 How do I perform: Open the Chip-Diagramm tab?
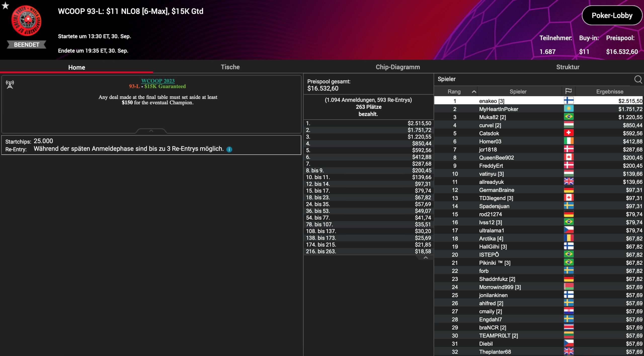click(x=398, y=67)
